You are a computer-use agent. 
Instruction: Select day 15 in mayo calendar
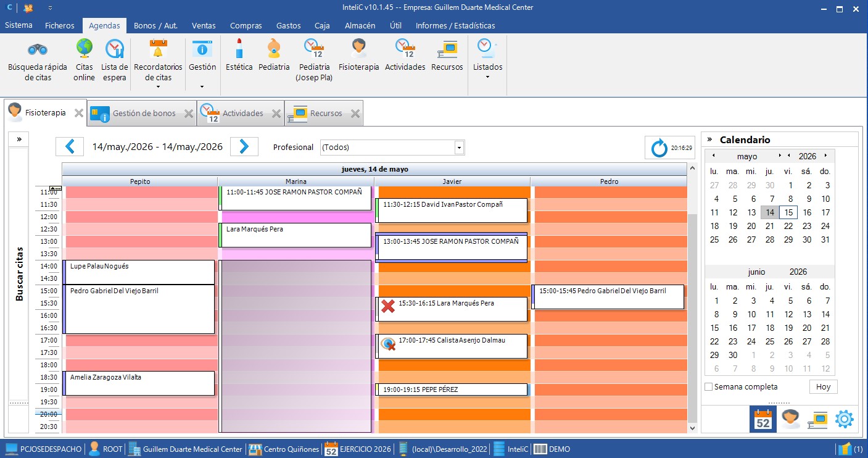(788, 212)
